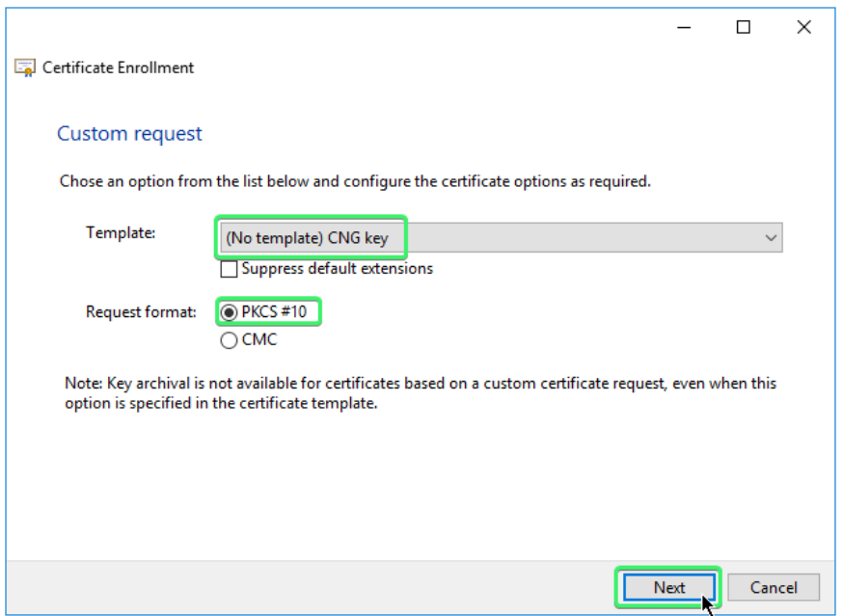Image resolution: width=843 pixels, height=616 pixels.
Task: Click the 'Request format:' label
Action: 140,311
